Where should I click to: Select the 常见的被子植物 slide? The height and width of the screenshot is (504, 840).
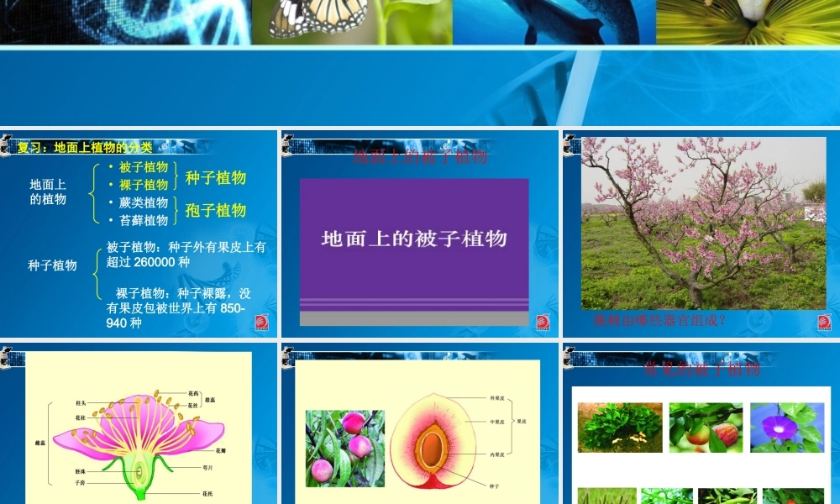(701, 423)
